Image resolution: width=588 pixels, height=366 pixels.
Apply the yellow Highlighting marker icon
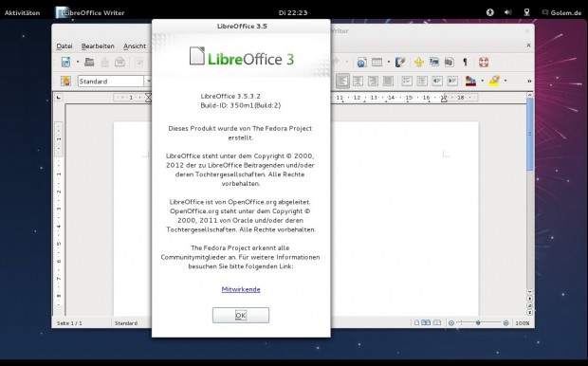click(494, 81)
